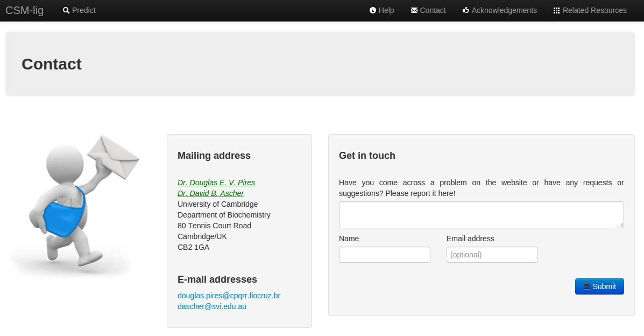Email dascher@svi.edu.au
The height and width of the screenshot is (336, 644).
pyautogui.click(x=212, y=306)
